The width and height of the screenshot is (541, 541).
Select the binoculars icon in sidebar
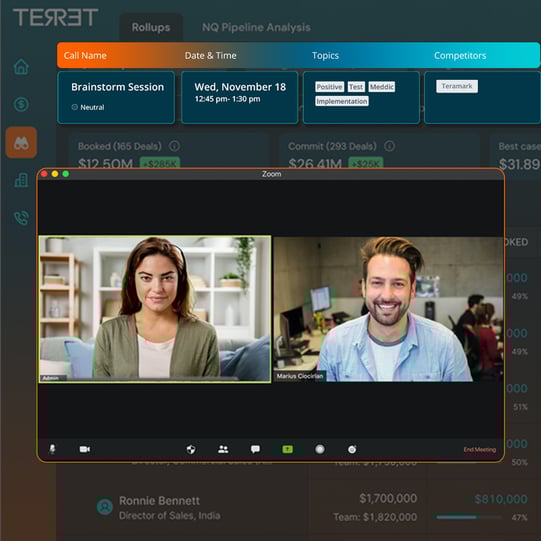click(x=21, y=142)
